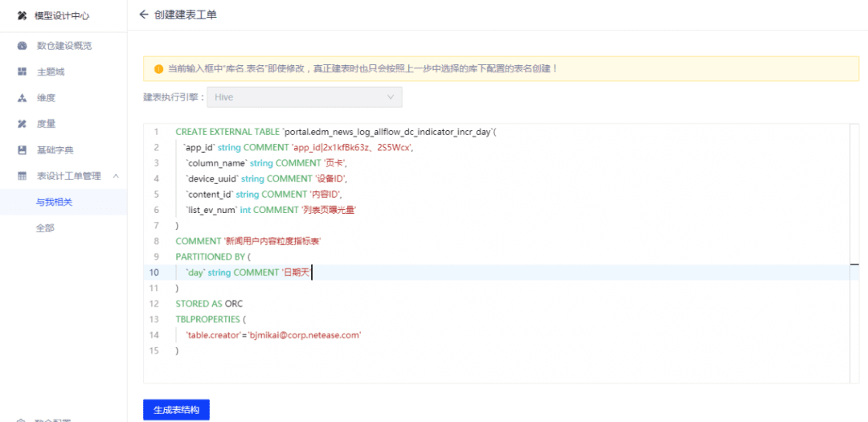Viewport: 868px width, 422px height.
Task: Click line 1 CREATE EXTERNAL TABLE statement
Action: pyautogui.click(x=337, y=132)
